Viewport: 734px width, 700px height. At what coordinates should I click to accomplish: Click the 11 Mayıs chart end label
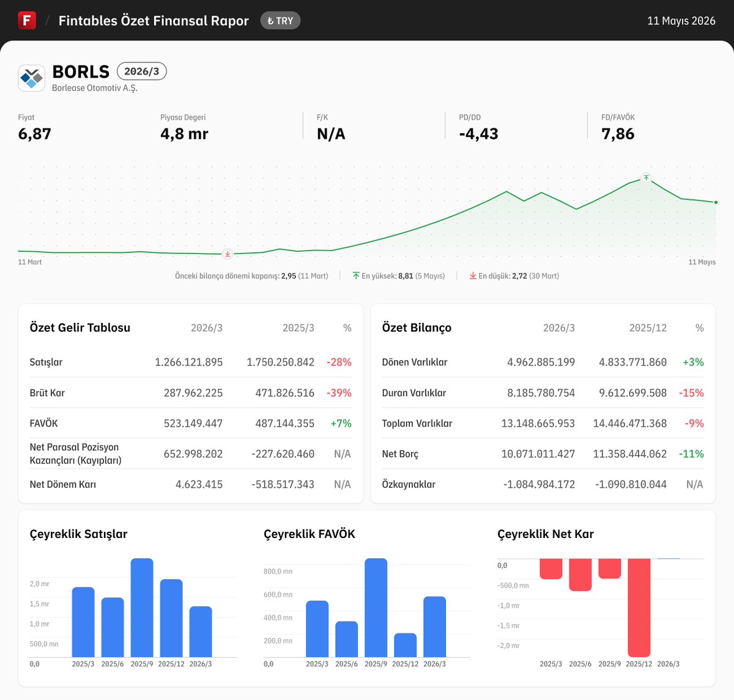702,262
